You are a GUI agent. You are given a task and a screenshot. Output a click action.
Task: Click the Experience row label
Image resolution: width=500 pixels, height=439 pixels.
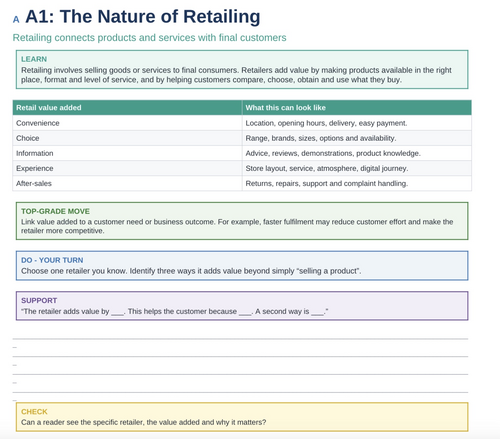[35, 168]
